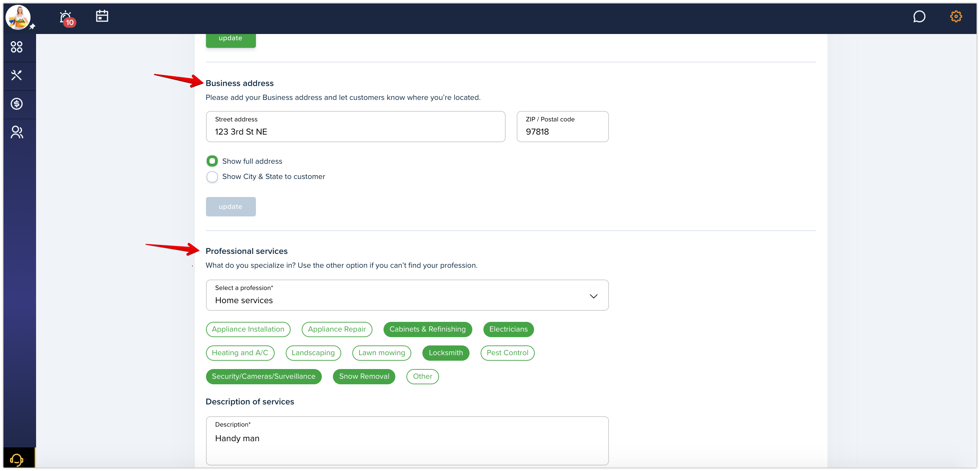Open the chat messages icon
This screenshot has height=471, width=980.
point(919,17)
